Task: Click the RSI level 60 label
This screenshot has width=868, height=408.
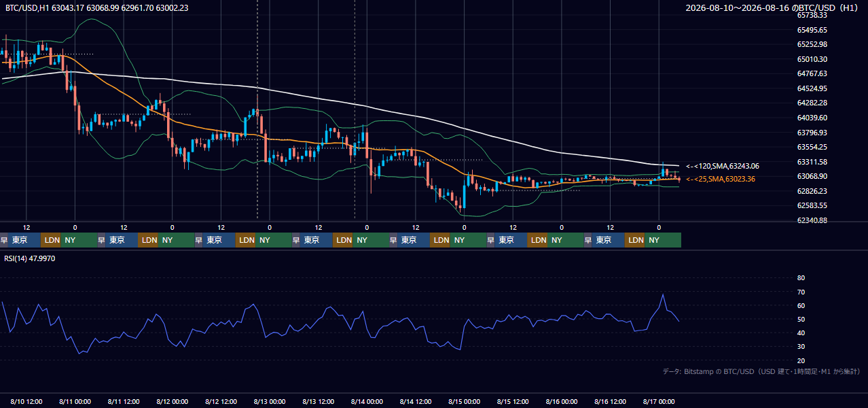Action: [x=801, y=305]
